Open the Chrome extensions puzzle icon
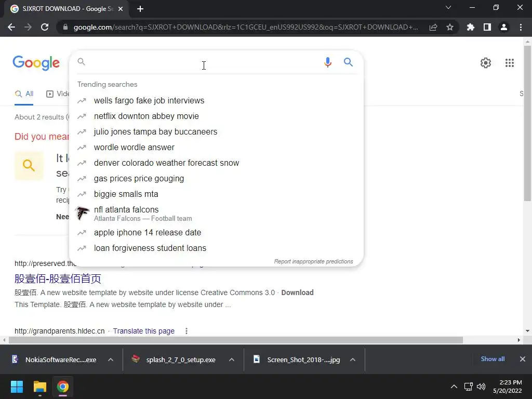 pyautogui.click(x=470, y=27)
